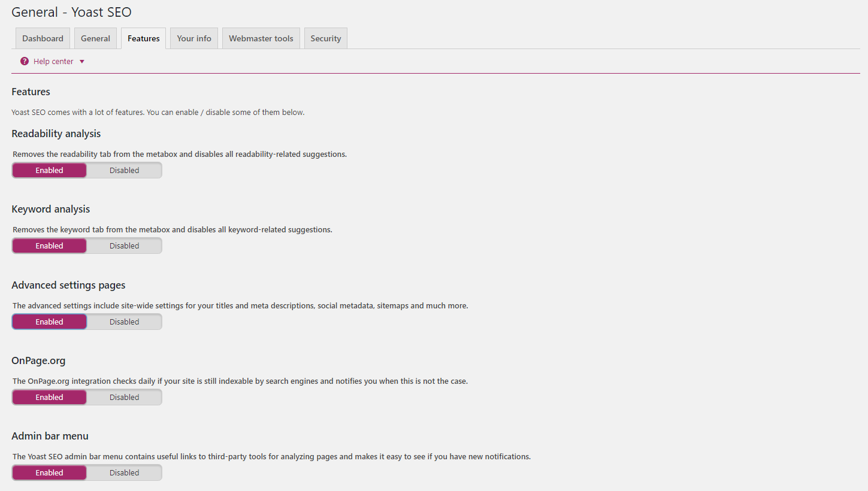Image resolution: width=868 pixels, height=491 pixels.
Task: Disable Readability analysis
Action: [124, 170]
